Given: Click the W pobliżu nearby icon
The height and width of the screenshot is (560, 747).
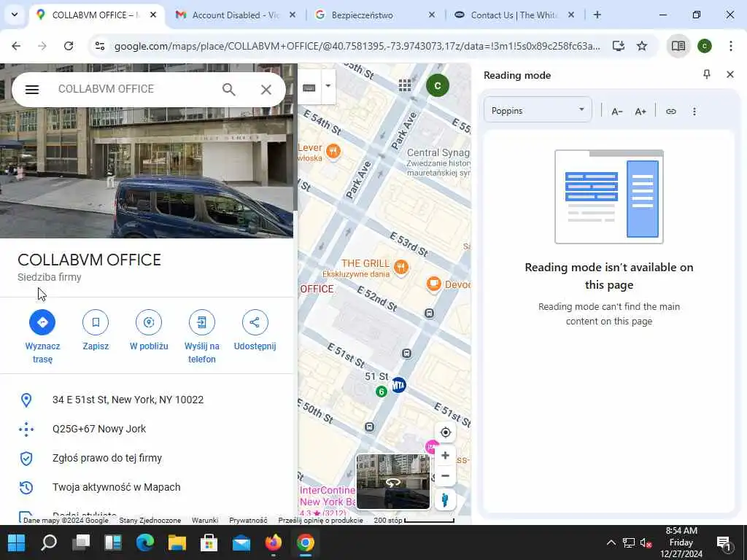Looking at the screenshot, I should [149, 322].
